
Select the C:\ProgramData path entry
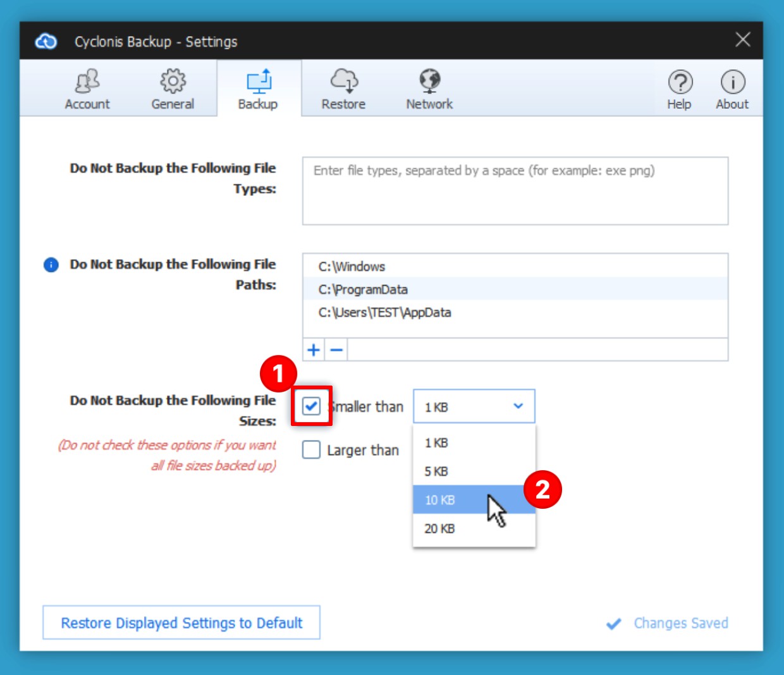point(363,289)
